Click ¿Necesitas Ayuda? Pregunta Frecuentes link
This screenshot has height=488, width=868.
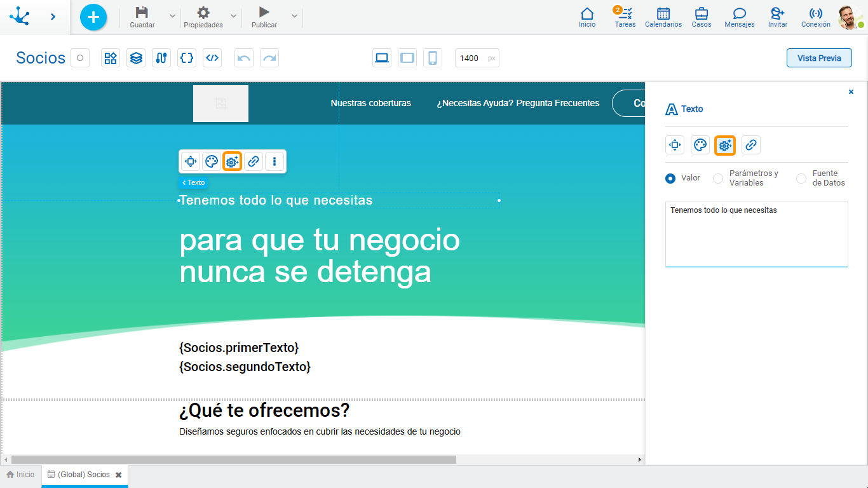click(518, 103)
